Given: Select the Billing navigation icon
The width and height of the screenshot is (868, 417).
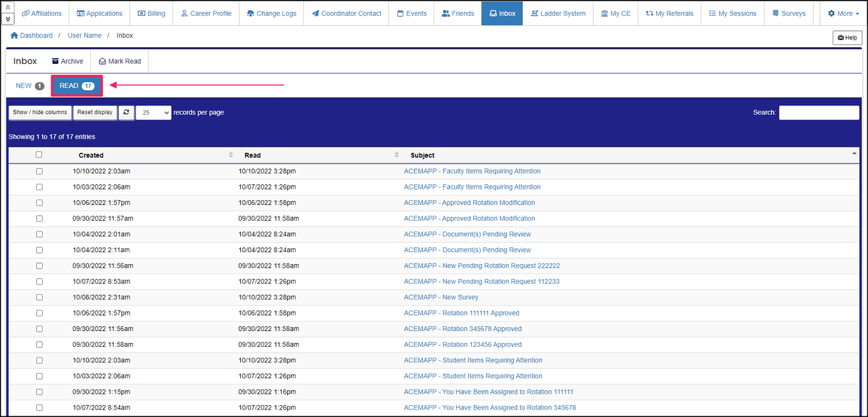Looking at the screenshot, I should (x=141, y=13).
